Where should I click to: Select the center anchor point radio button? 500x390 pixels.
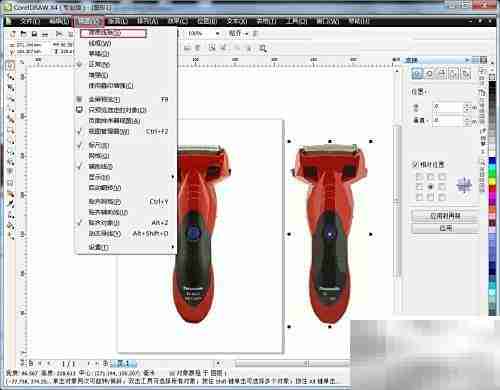[x=430, y=187]
